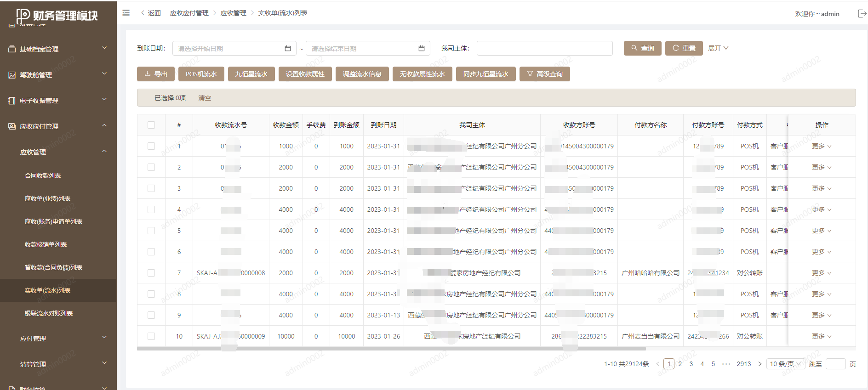Check the checkbox for row 8
The height and width of the screenshot is (390, 868).
pos(151,294)
